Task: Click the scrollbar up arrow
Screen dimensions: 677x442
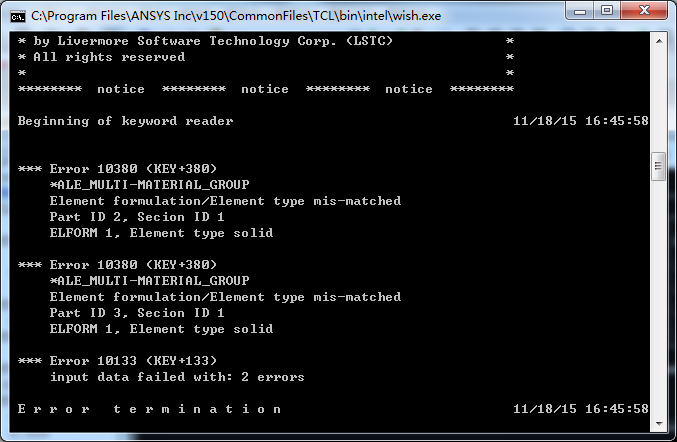Action: 658,40
